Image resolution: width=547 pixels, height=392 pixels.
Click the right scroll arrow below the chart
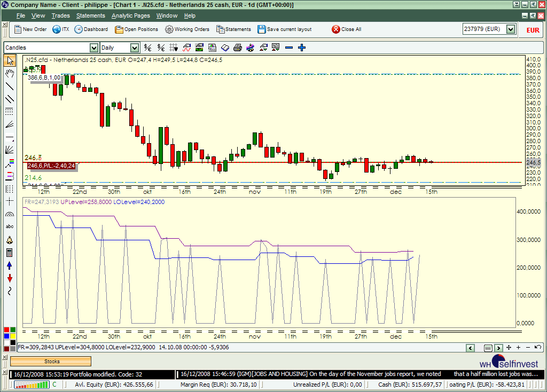click(499, 348)
